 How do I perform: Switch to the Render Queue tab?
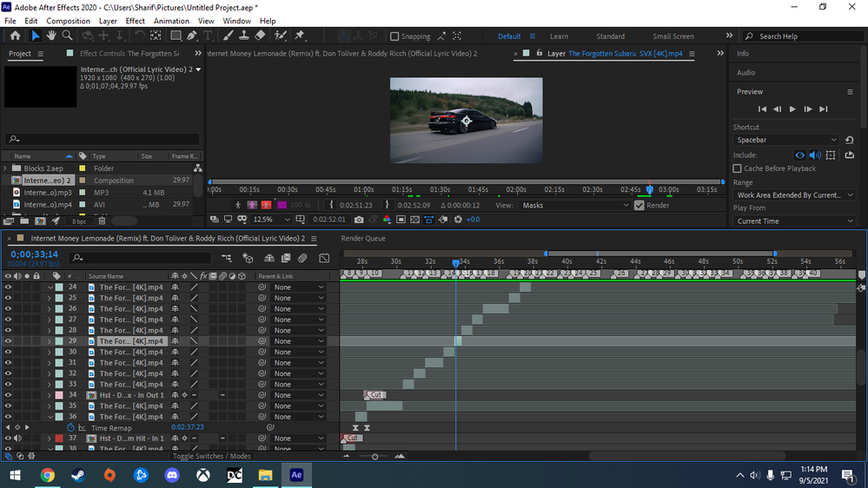363,239
